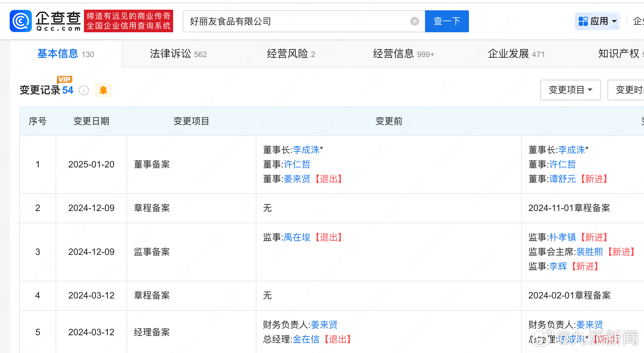Click the 2025-01-20 date cell
This screenshot has height=353, width=644.
[91, 165]
